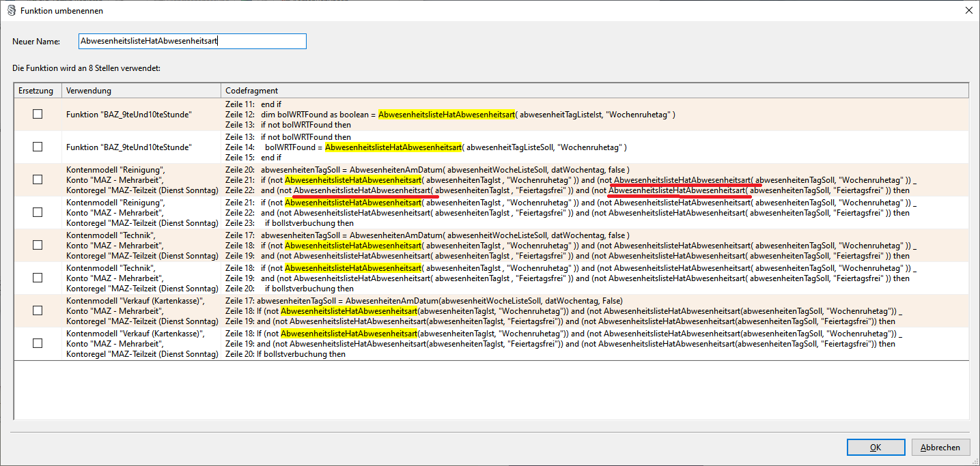Image resolution: width=980 pixels, height=466 pixels.
Task: Check the Technik row starting at Zeile 17
Action: pyautogui.click(x=38, y=245)
